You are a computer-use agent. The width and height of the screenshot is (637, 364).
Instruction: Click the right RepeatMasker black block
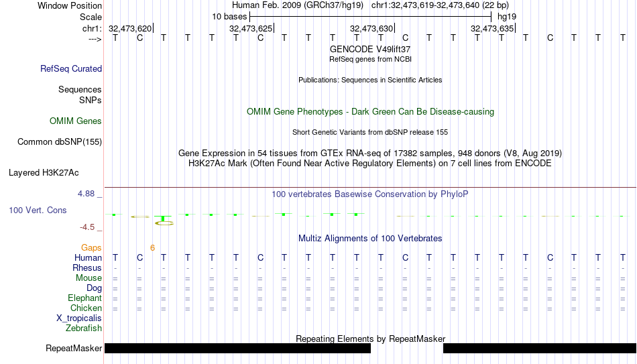(540, 348)
